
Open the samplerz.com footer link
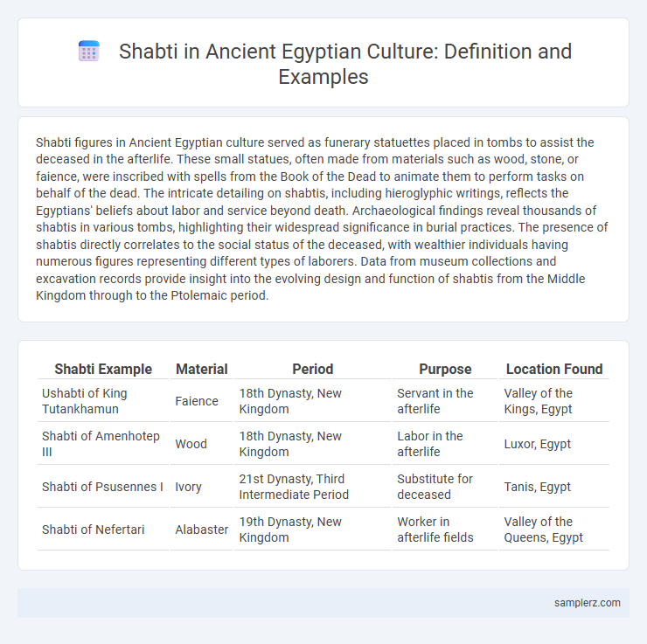tap(587, 603)
